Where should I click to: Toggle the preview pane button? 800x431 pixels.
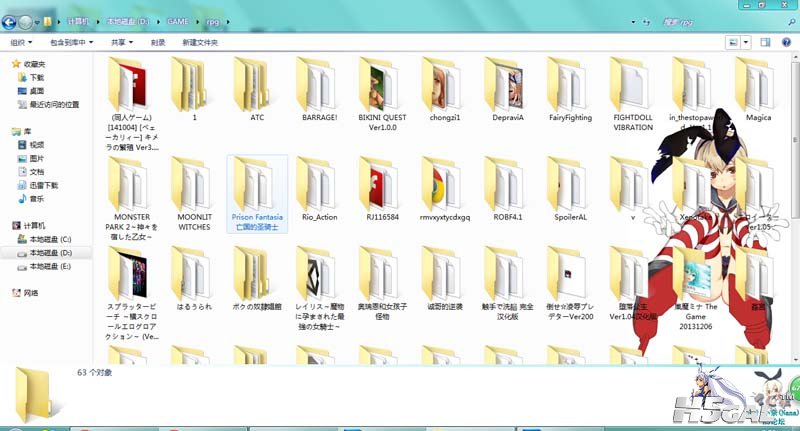click(765, 43)
